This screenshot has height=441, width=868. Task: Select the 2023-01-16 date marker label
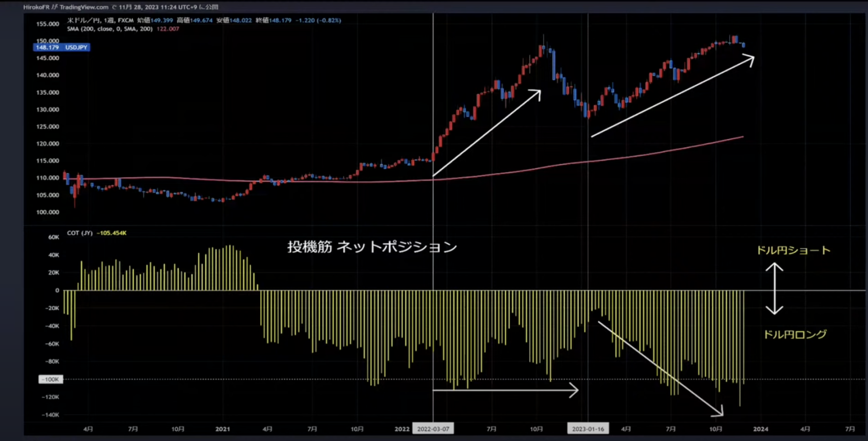pyautogui.click(x=588, y=428)
